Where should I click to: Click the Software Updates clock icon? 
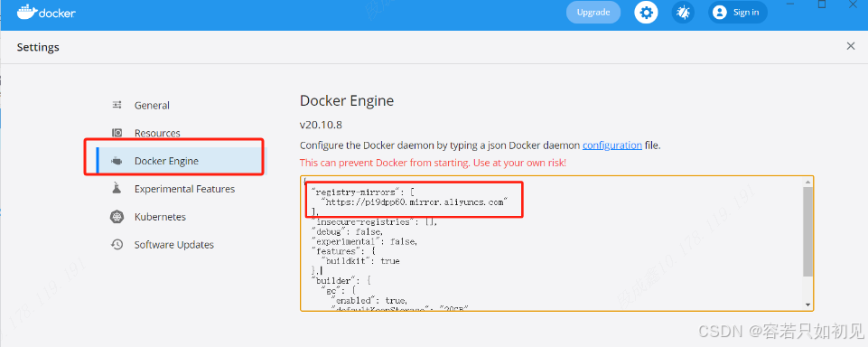[x=117, y=245]
